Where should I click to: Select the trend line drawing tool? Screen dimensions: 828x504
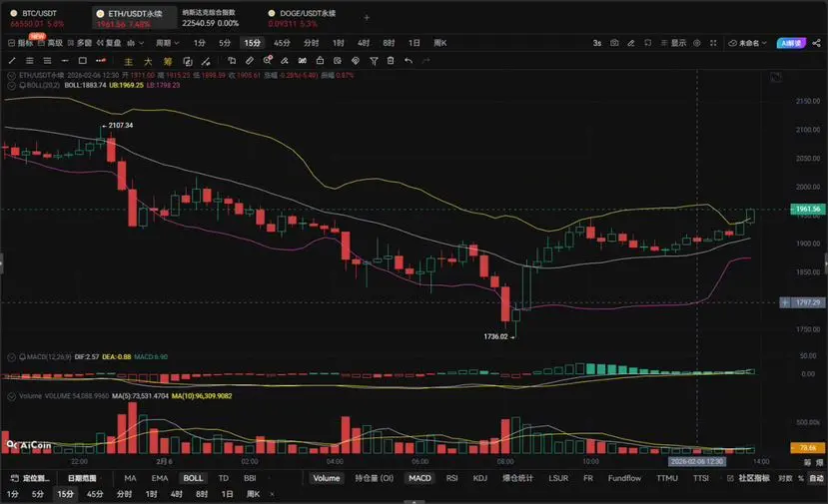coord(12,61)
